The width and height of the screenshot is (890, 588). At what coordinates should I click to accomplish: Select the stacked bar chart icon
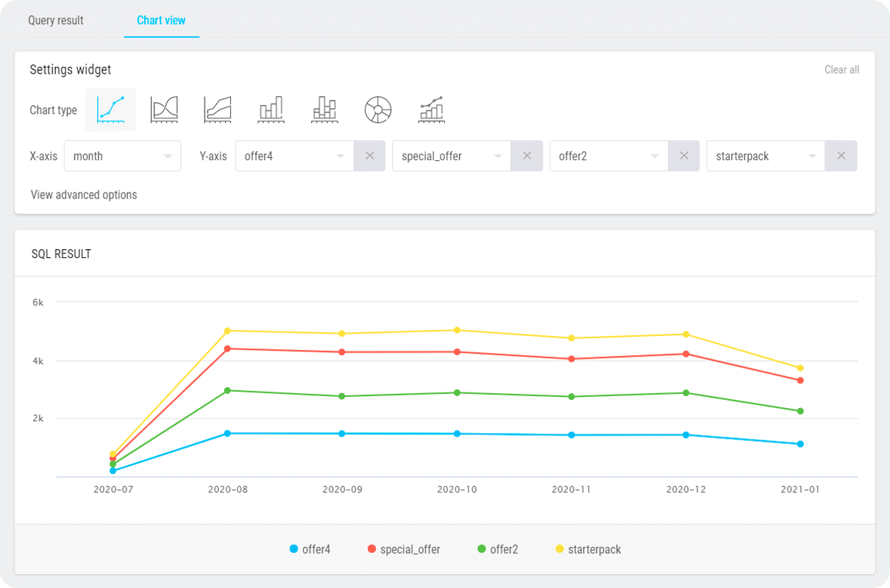click(x=324, y=110)
